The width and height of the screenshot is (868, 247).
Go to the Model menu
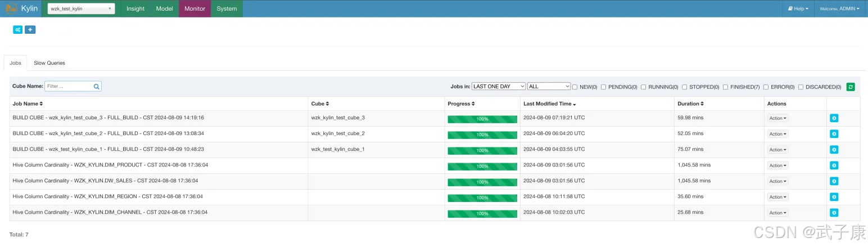pyautogui.click(x=164, y=8)
